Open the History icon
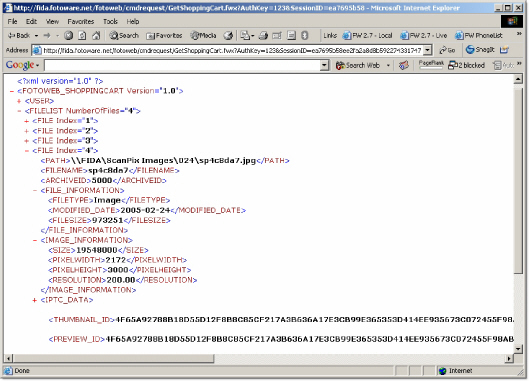Screen dimensions: 529x381 click(228, 35)
